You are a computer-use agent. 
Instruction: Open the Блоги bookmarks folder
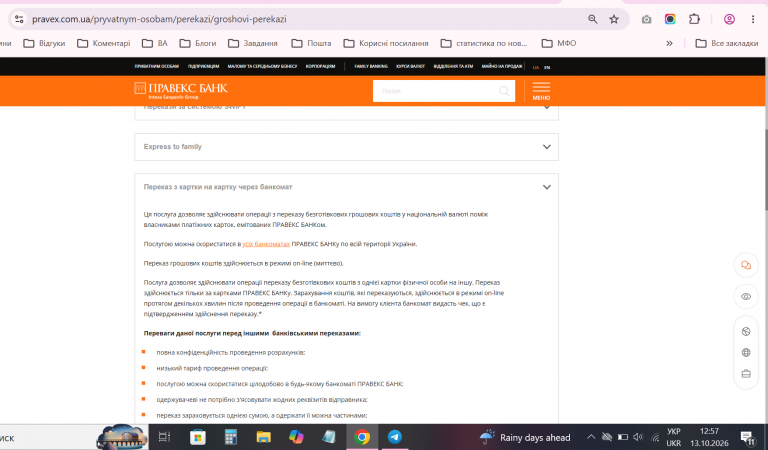coord(198,43)
